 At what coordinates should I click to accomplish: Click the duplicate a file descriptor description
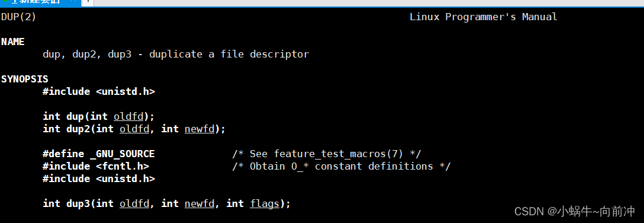coord(229,55)
